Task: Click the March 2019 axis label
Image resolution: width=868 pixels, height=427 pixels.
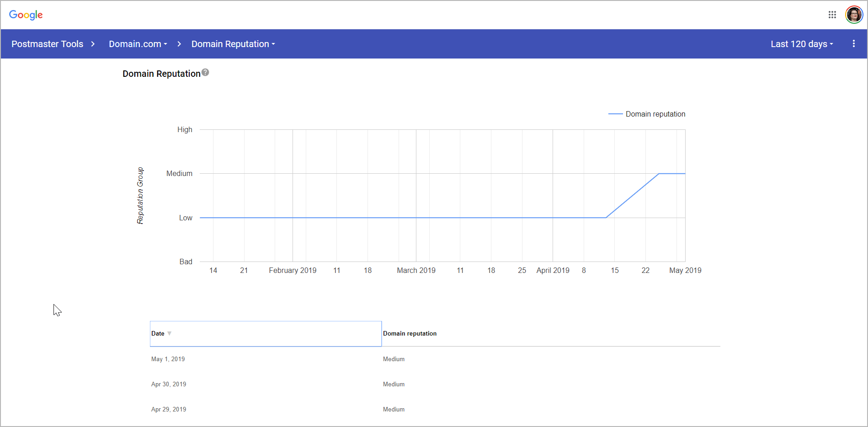Action: point(416,270)
